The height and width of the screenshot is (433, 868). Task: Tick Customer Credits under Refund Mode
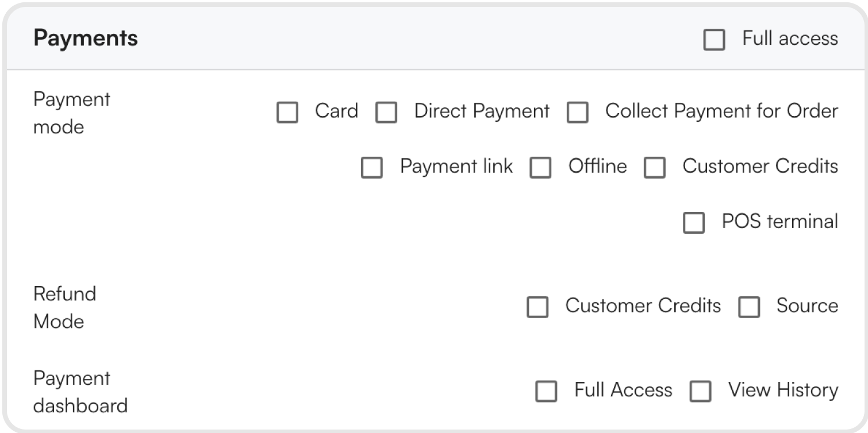[537, 307]
